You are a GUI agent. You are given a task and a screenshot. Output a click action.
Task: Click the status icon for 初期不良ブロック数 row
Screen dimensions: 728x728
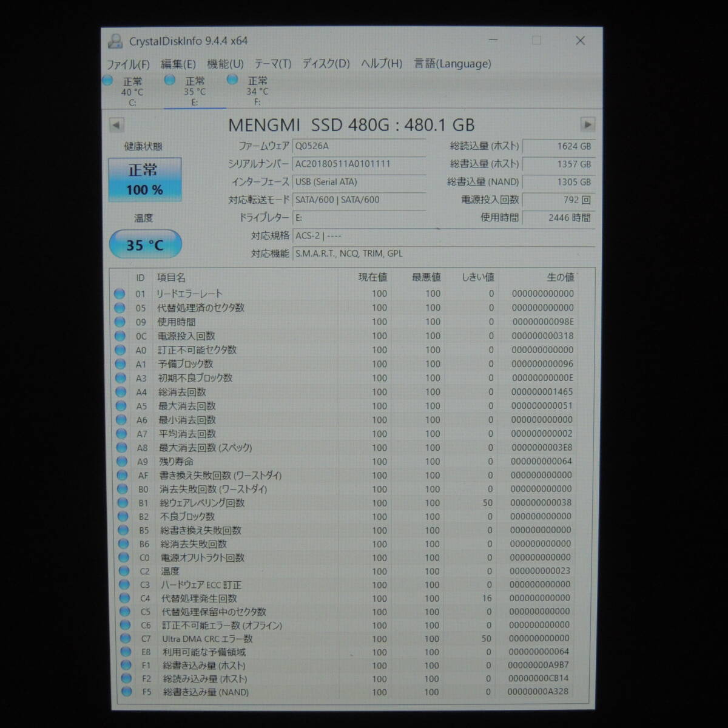[x=121, y=378]
